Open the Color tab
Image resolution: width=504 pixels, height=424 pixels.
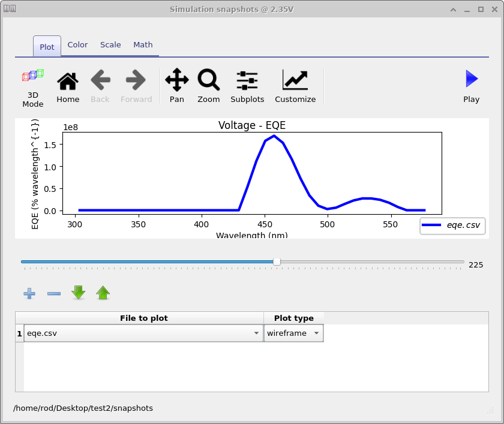coord(77,45)
